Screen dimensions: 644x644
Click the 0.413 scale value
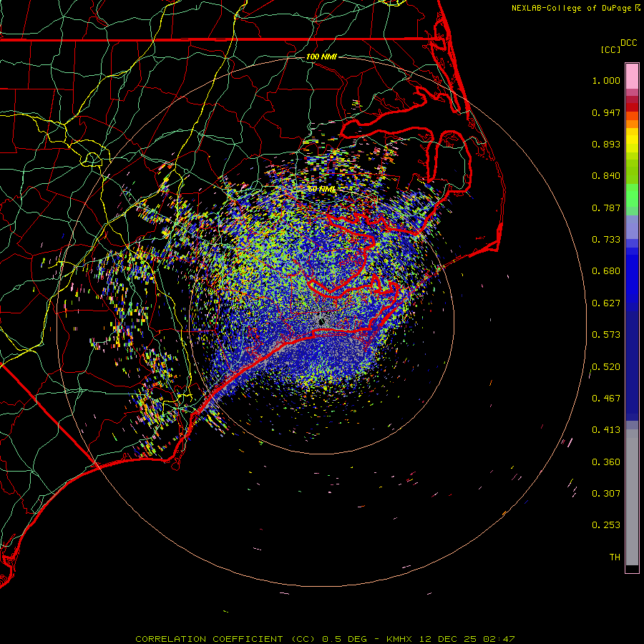[606, 430]
